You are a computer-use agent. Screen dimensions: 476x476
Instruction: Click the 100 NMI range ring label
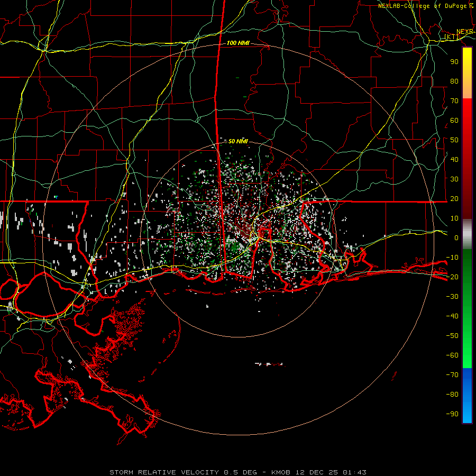coord(238,43)
